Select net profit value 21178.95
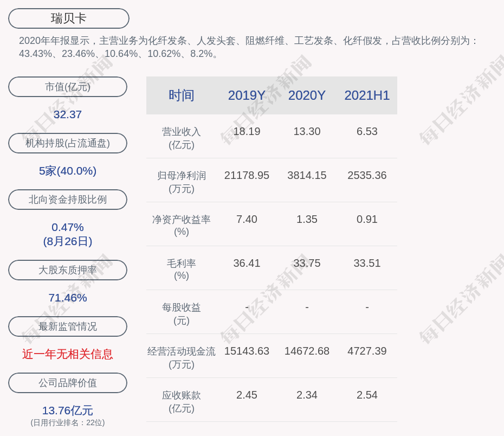Image resolution: width=504 pixels, height=436 pixels. (247, 176)
